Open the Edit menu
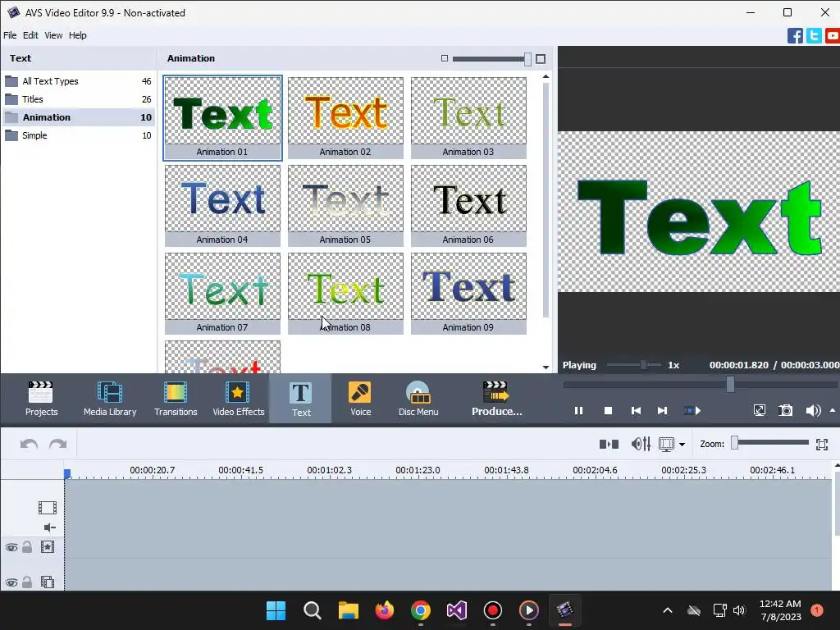 click(30, 35)
